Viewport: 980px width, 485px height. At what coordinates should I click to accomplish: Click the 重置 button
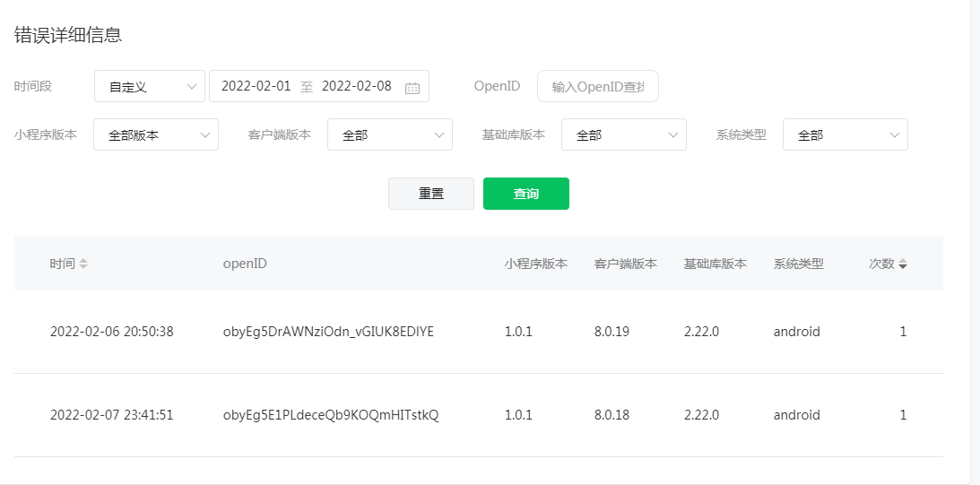(x=431, y=194)
